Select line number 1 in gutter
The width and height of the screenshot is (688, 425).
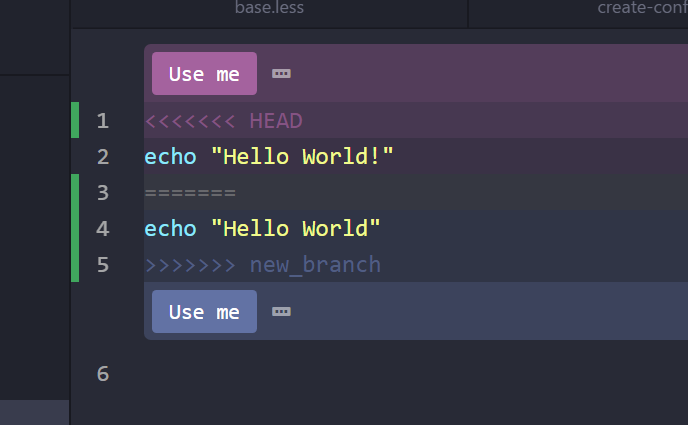tap(103, 121)
